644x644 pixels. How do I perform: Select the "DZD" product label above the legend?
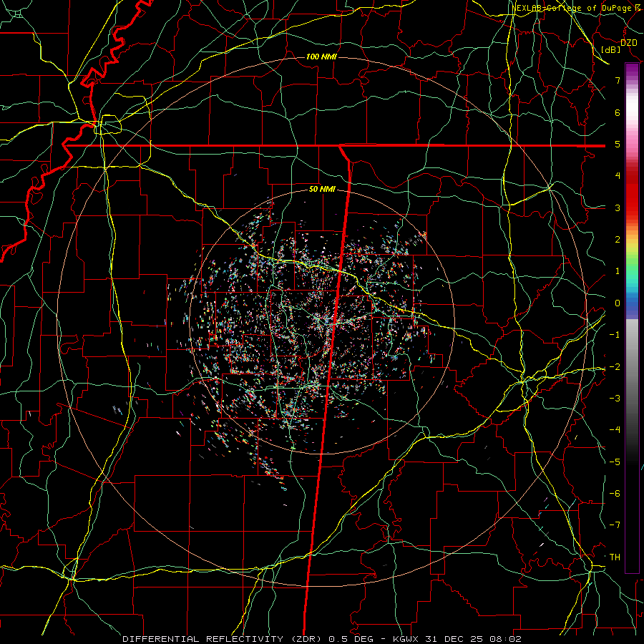629,42
